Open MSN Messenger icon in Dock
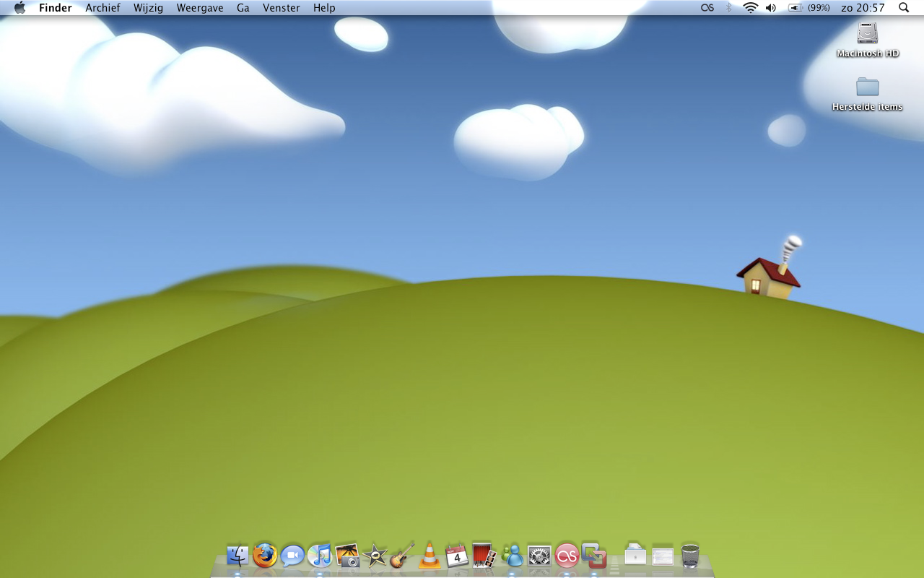The width and height of the screenshot is (924, 578). [x=513, y=556]
